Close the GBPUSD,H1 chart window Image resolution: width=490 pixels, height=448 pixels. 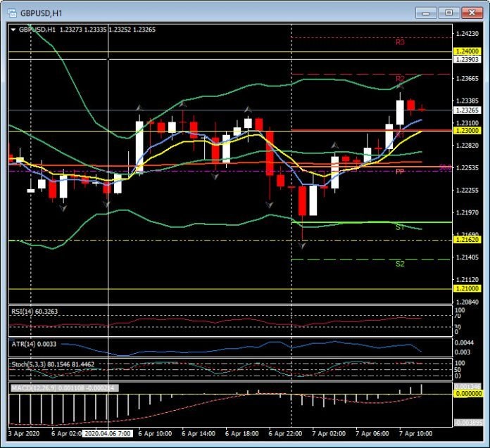click(x=472, y=13)
